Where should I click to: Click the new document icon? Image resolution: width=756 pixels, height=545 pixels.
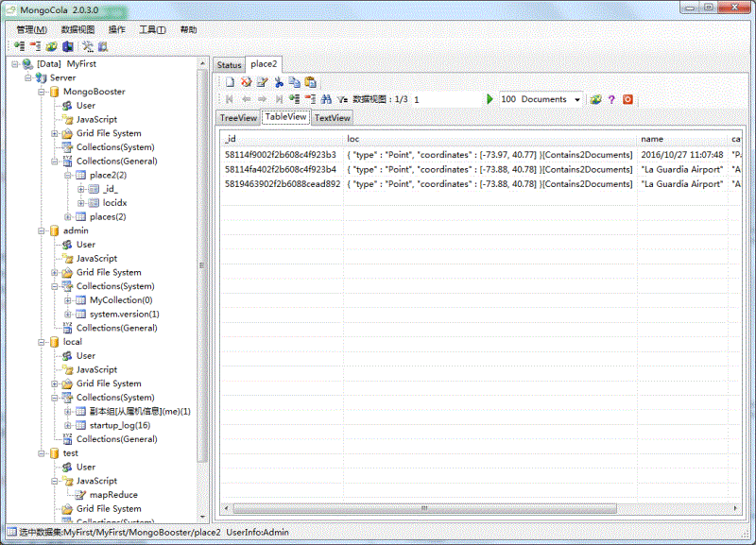230,82
